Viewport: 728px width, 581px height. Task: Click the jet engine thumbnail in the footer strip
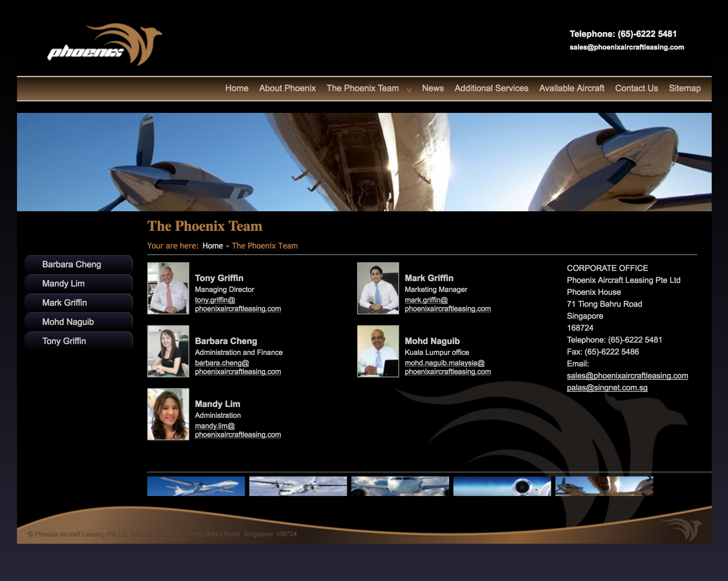502,486
